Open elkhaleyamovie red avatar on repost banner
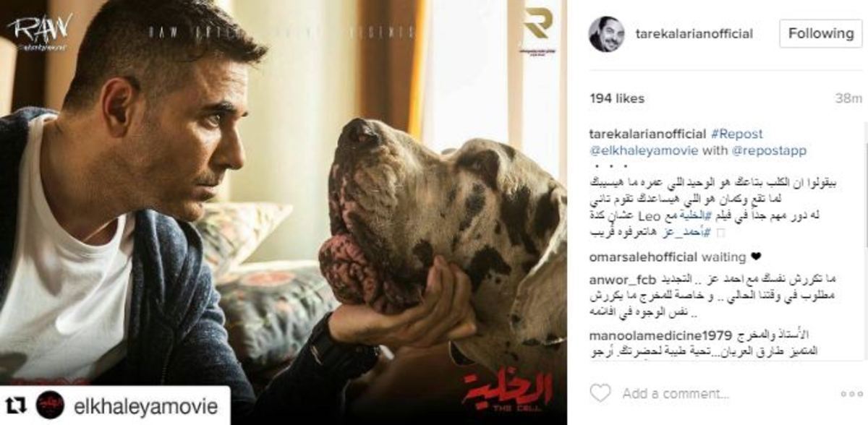Image resolution: width=868 pixels, height=425 pixels. [x=50, y=405]
